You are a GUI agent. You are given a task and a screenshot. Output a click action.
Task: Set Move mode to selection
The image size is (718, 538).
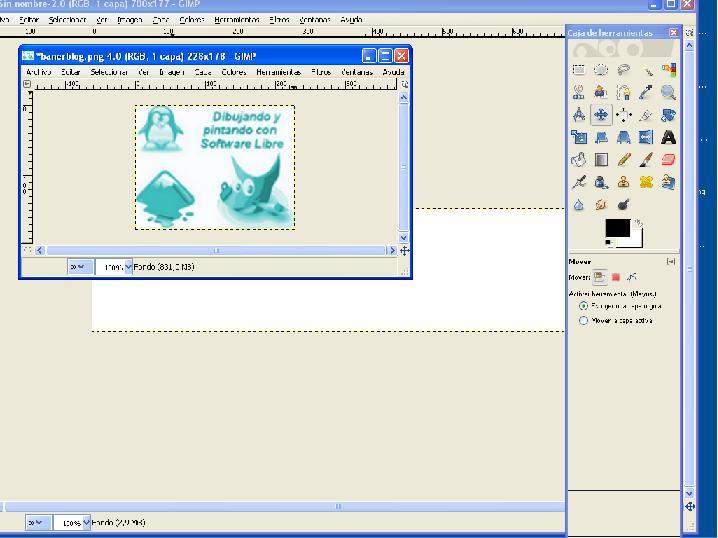(x=616, y=277)
